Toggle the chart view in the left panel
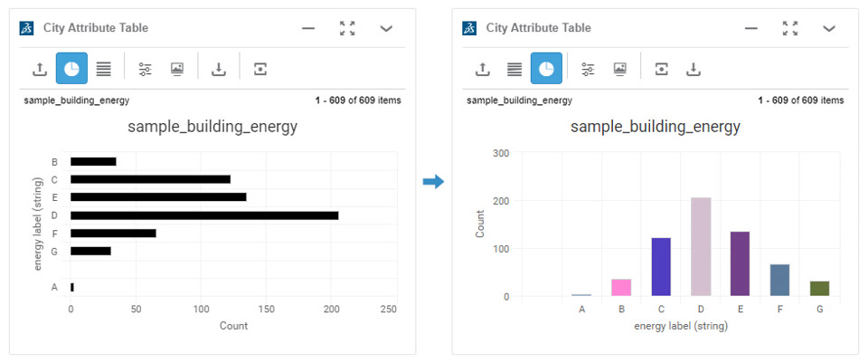 71,69
